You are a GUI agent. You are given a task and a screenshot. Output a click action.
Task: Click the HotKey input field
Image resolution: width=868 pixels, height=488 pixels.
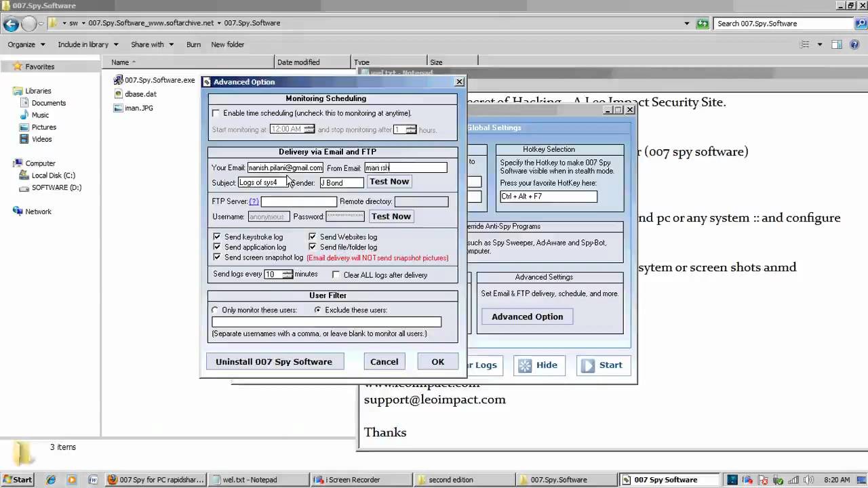point(549,197)
